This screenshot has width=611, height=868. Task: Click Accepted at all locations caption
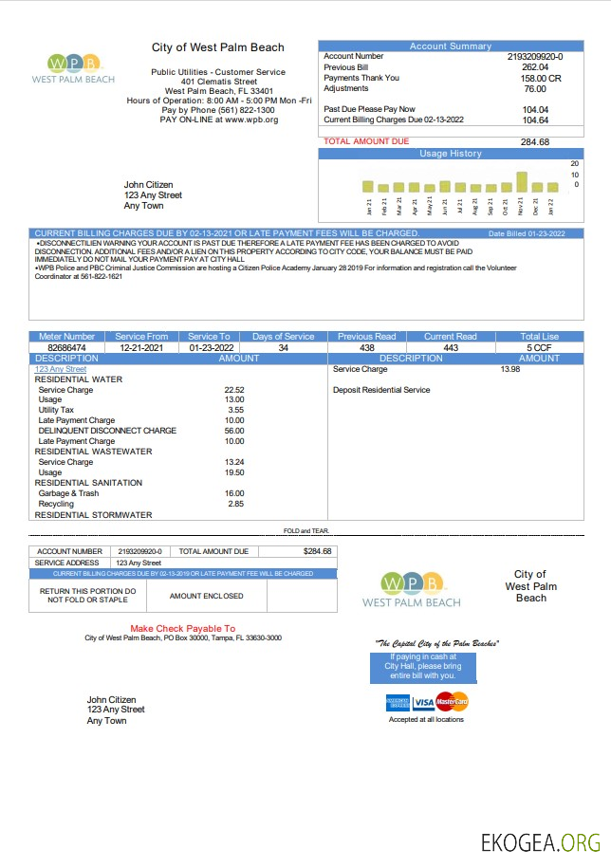(426, 720)
